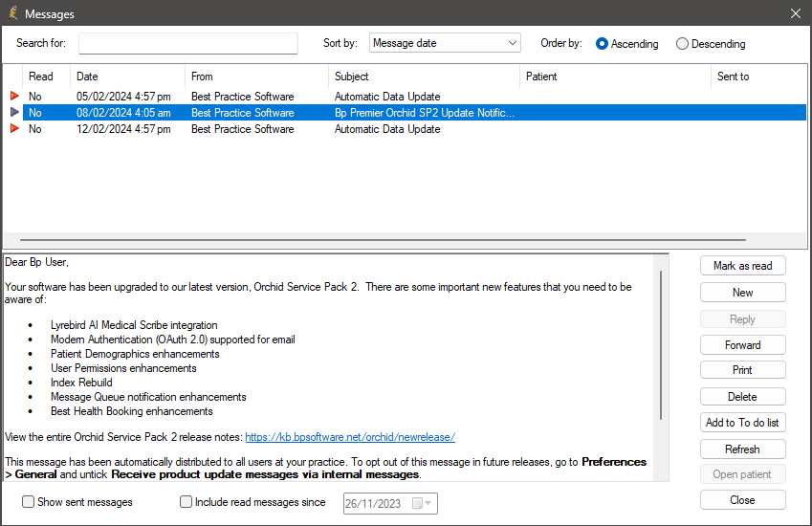
Task: Click the message body vertical scrollbar
Action: (661, 345)
